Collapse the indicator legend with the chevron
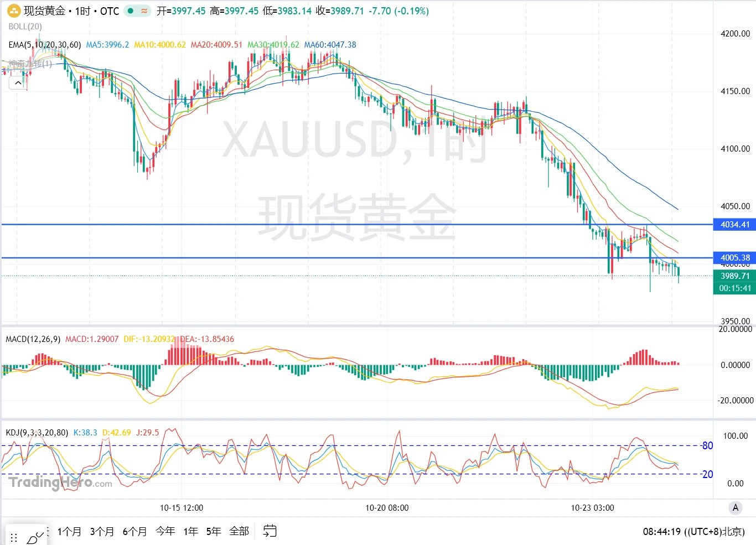This screenshot has width=756, height=545. [x=18, y=82]
